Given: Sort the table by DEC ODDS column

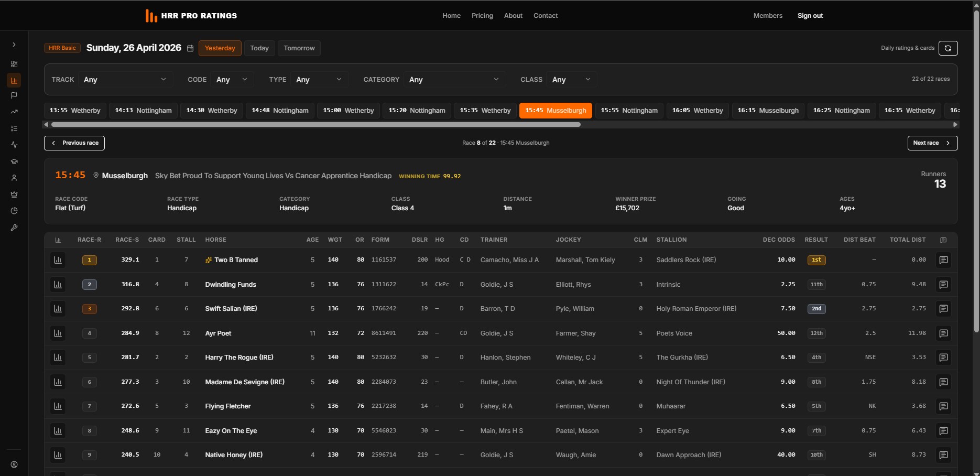Looking at the screenshot, I should point(779,240).
